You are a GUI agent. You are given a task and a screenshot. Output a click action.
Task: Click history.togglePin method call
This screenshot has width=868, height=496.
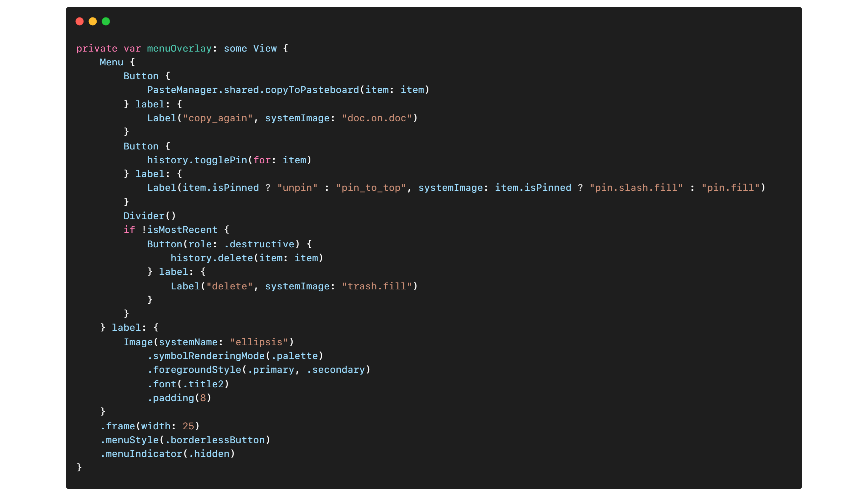click(197, 160)
